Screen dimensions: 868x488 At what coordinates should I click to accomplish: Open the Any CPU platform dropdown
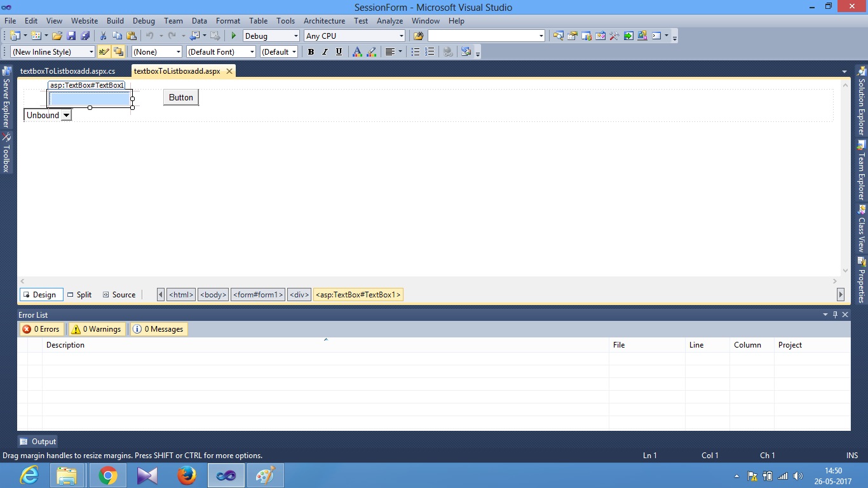[x=400, y=36]
